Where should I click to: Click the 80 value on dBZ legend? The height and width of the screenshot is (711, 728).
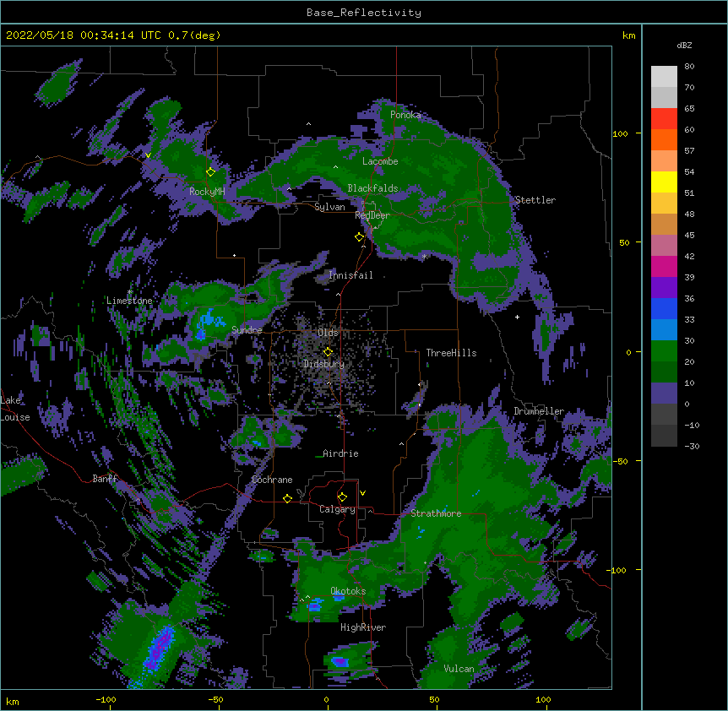click(689, 67)
